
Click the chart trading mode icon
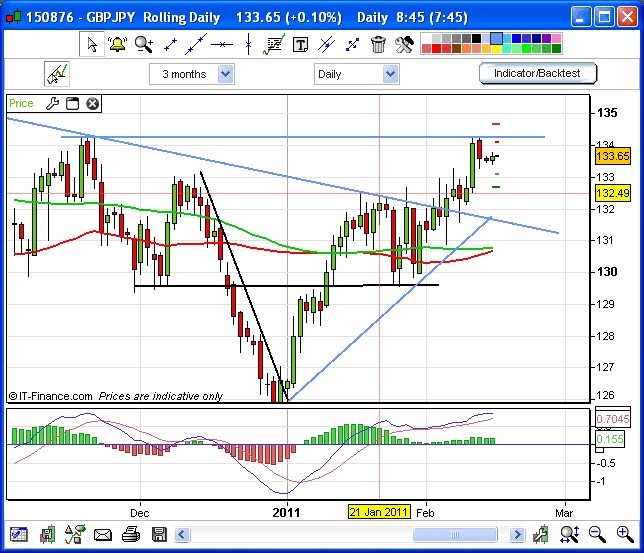point(57,74)
